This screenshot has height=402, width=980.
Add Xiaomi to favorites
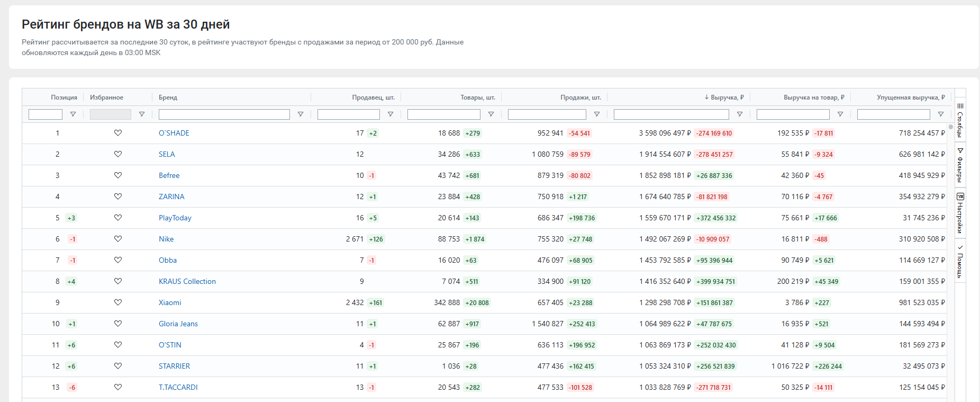pyautogui.click(x=118, y=302)
